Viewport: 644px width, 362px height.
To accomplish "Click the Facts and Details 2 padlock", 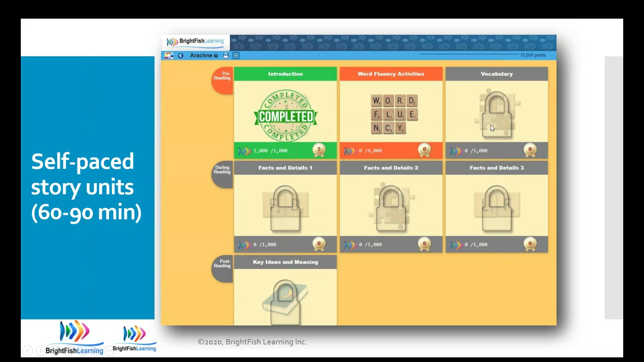I will point(391,208).
